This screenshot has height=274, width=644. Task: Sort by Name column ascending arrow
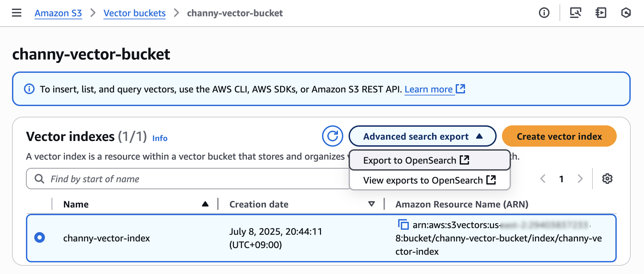(205, 204)
